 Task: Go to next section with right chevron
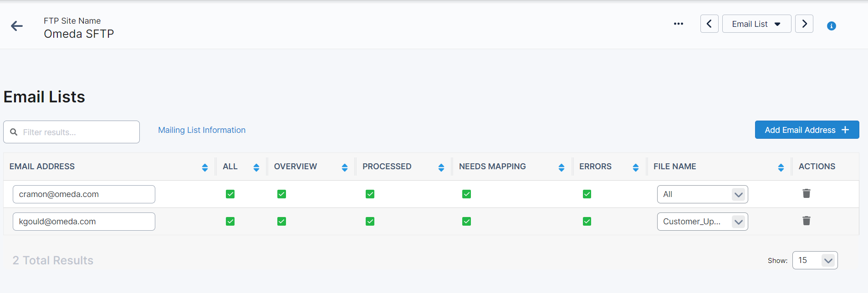(x=804, y=24)
